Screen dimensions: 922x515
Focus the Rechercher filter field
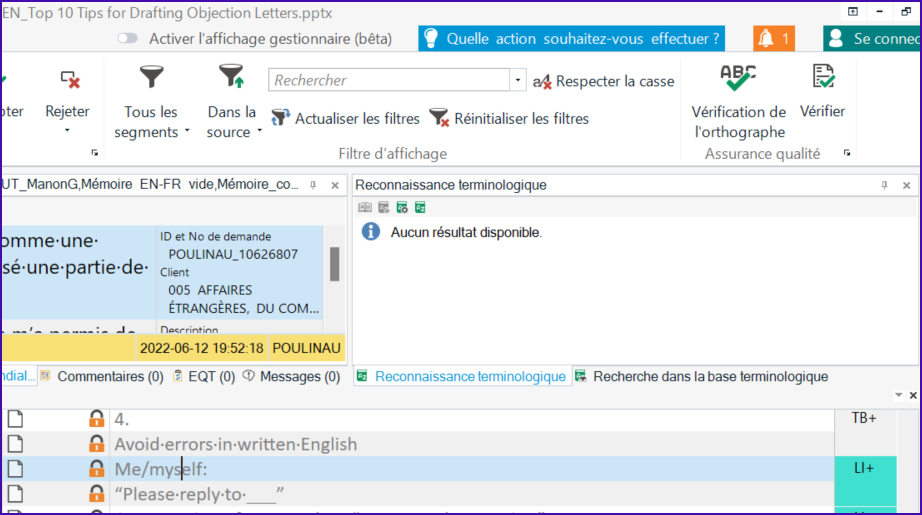389,80
